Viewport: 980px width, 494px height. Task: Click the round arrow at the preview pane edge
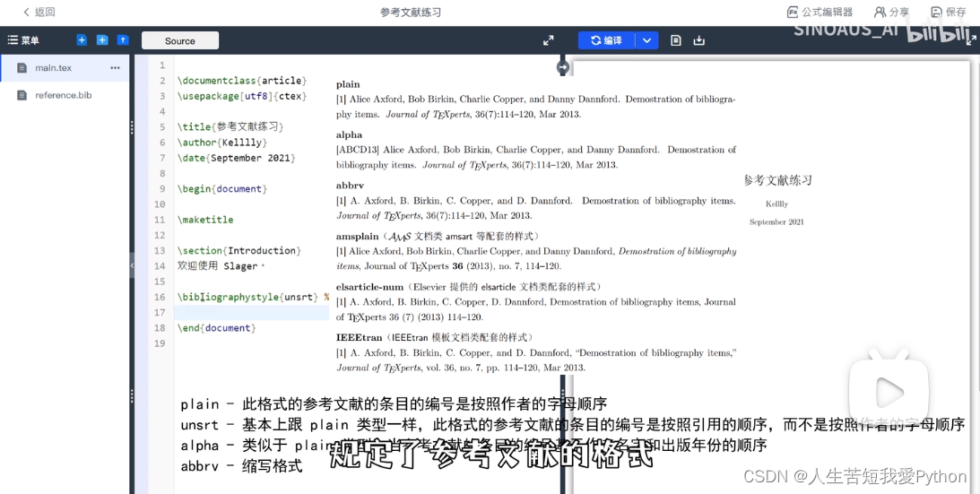pyautogui.click(x=562, y=67)
